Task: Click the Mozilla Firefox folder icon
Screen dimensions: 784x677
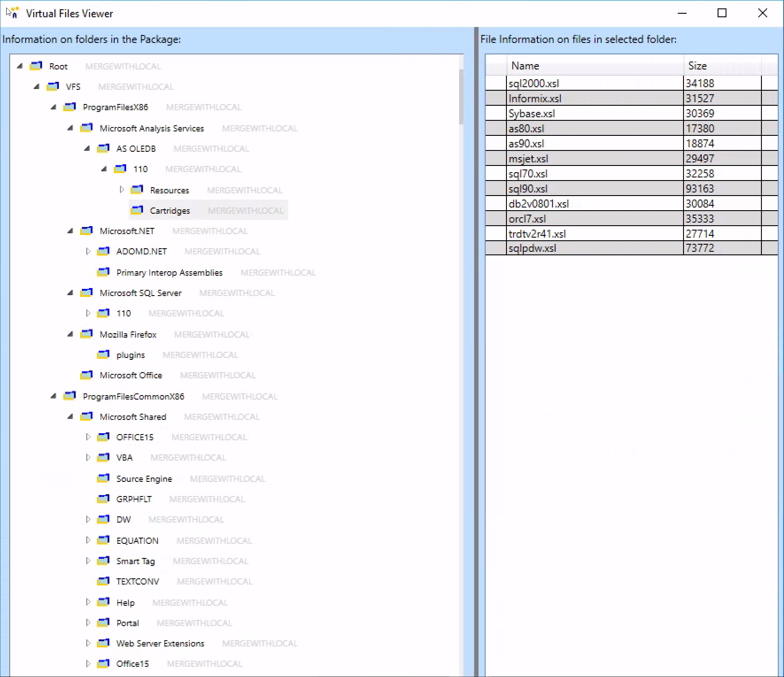Action: pos(86,334)
